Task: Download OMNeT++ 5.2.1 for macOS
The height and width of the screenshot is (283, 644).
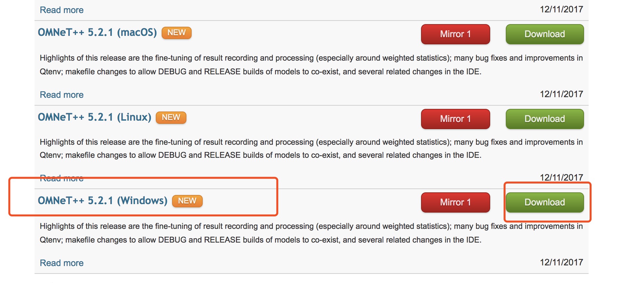Action: (x=544, y=34)
